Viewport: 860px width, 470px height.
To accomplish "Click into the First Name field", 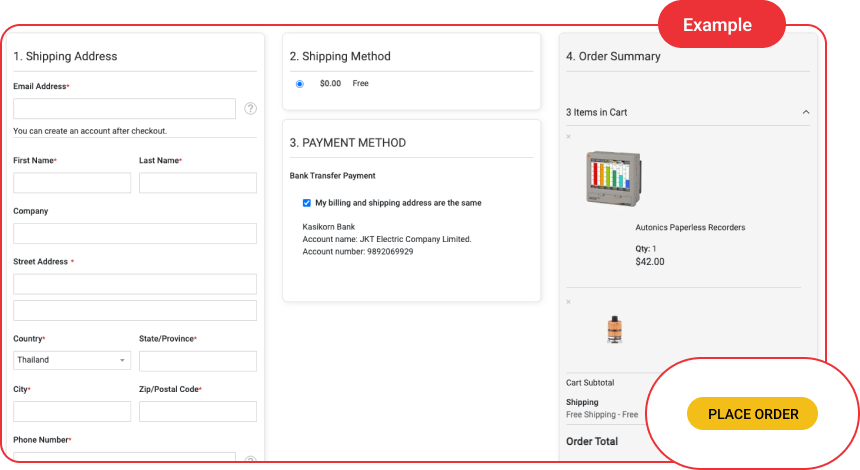I will point(72,183).
